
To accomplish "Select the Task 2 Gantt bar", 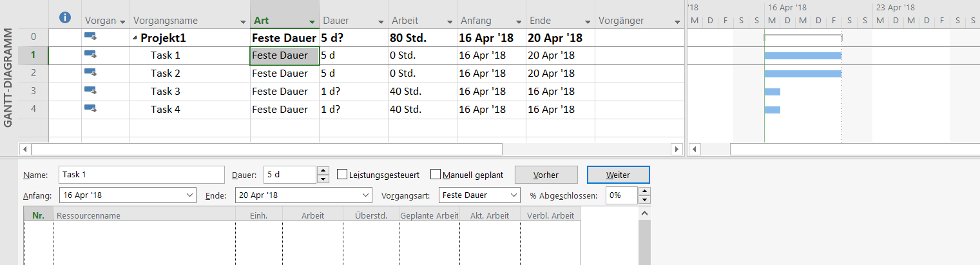I will tap(802, 74).
